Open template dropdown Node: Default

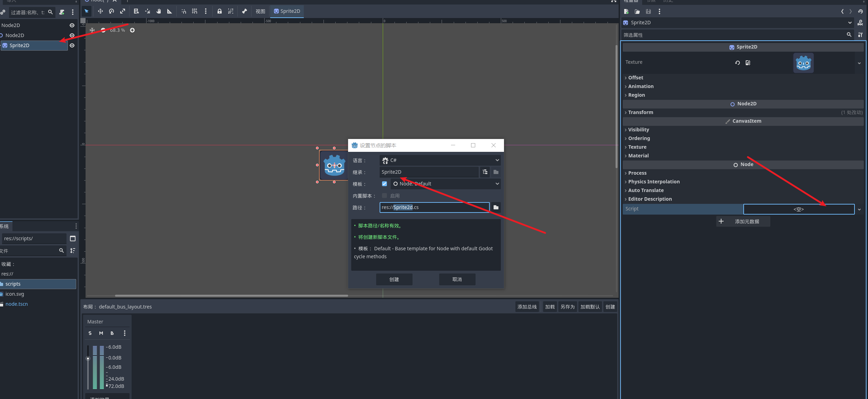pyautogui.click(x=446, y=184)
